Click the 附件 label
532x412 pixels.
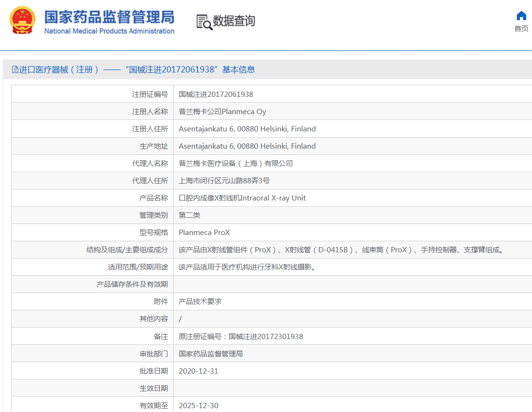pyautogui.click(x=161, y=302)
